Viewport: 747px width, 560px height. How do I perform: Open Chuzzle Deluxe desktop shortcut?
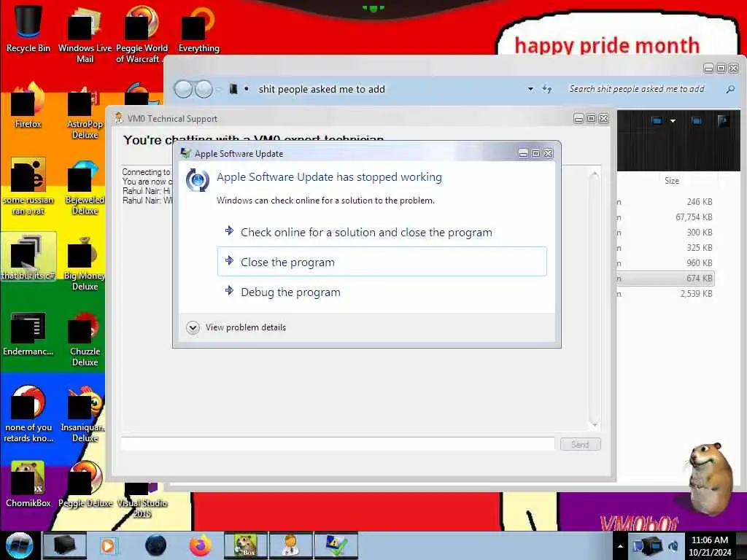click(x=85, y=339)
